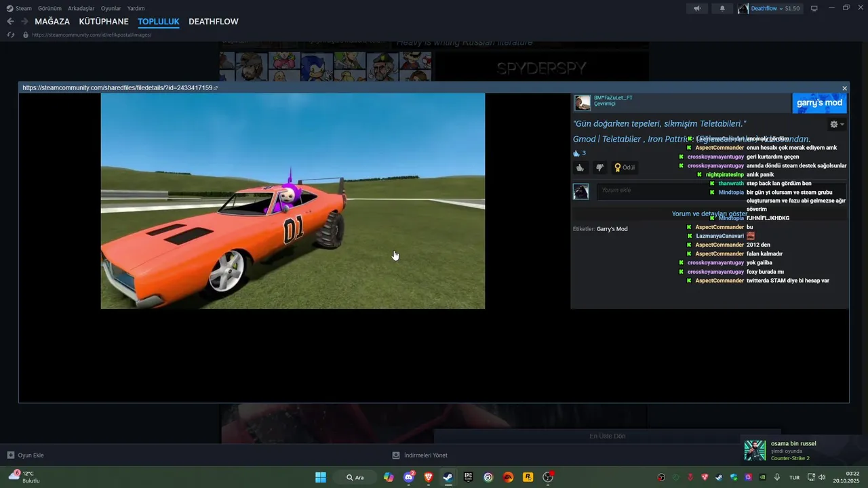Reload the page with the refresh icon
868x488 pixels.
(x=11, y=35)
